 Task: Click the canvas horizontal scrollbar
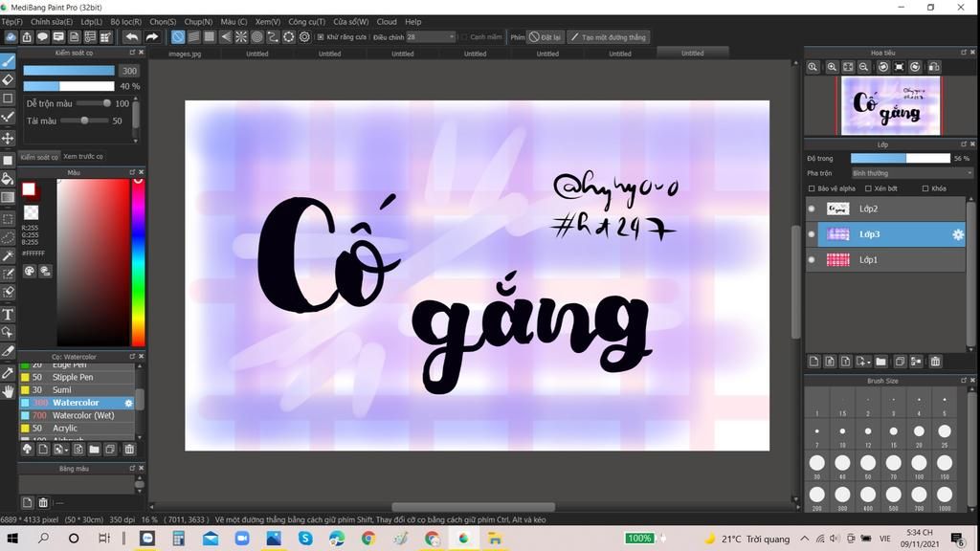point(473,507)
